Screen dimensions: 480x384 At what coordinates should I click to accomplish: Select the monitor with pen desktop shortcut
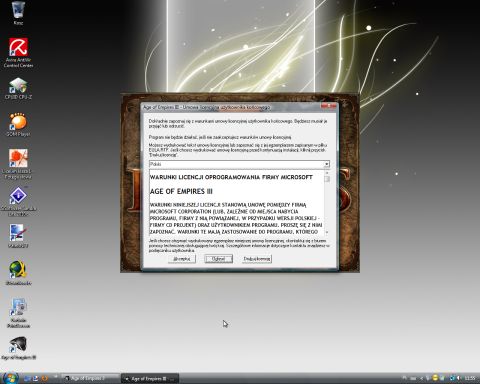point(18,233)
